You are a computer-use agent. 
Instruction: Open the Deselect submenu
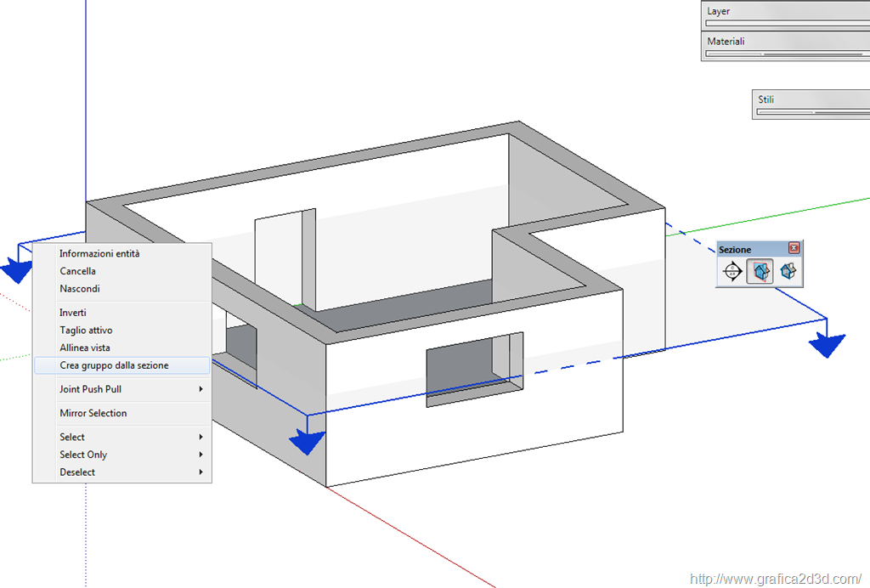click(x=77, y=472)
